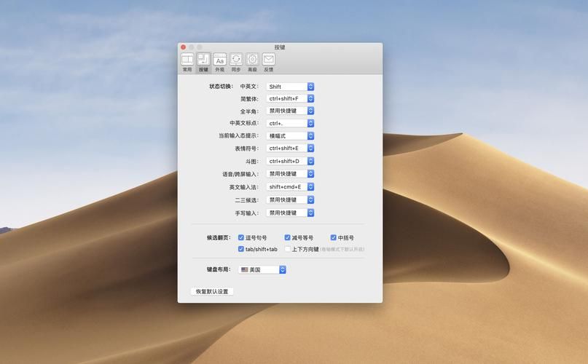
Task: Disable the 中括号 paging option
Action: point(334,237)
